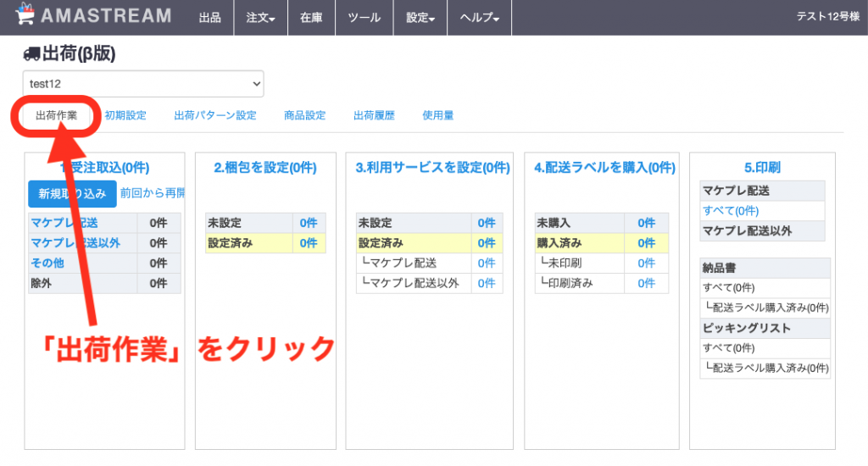Click すべて(0件) under 納品書
Viewport: 868px width, 466px height.
click(728, 288)
